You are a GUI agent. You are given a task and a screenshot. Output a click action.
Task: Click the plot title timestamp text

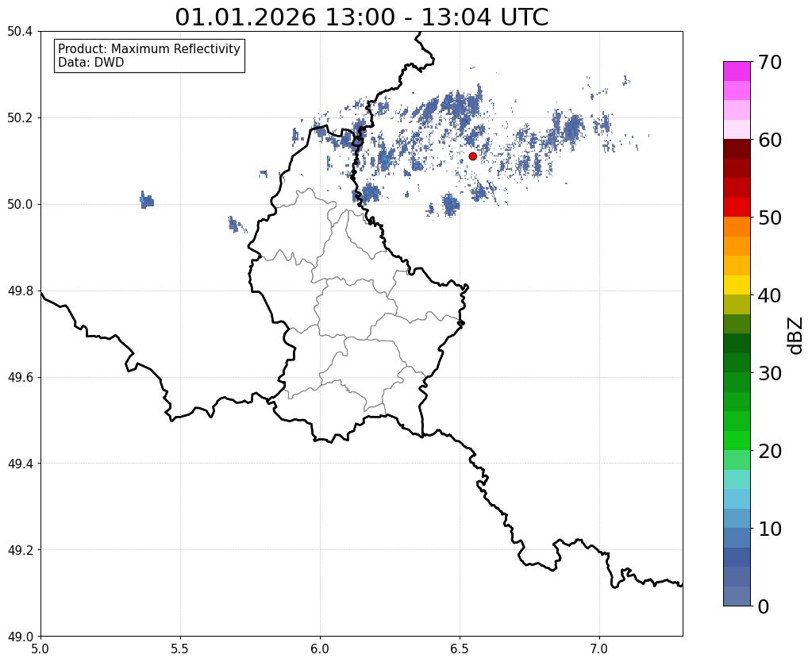(361, 17)
